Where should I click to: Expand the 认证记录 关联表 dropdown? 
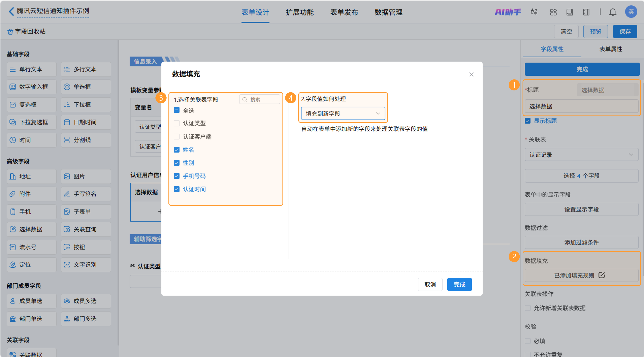(581, 155)
